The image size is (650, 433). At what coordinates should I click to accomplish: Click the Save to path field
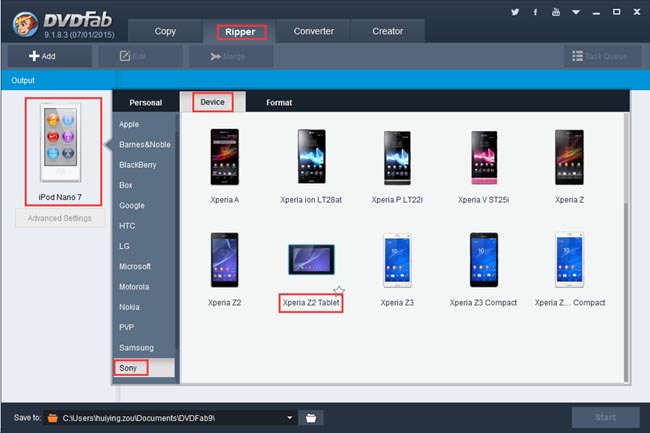(170, 418)
